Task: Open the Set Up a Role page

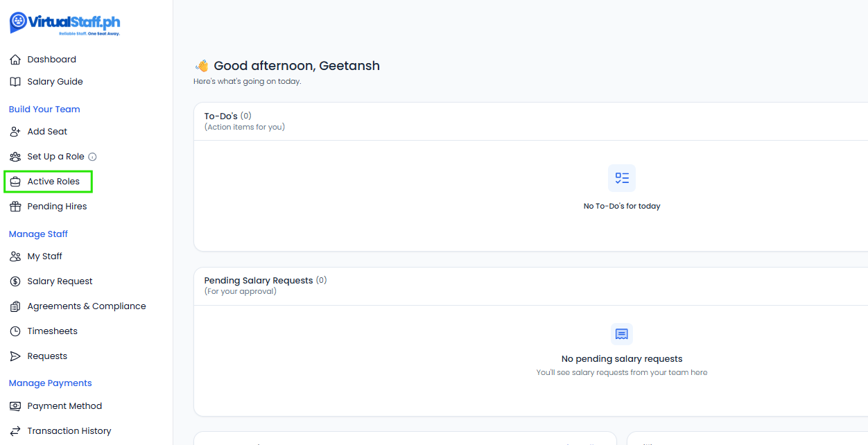Action: (55, 157)
